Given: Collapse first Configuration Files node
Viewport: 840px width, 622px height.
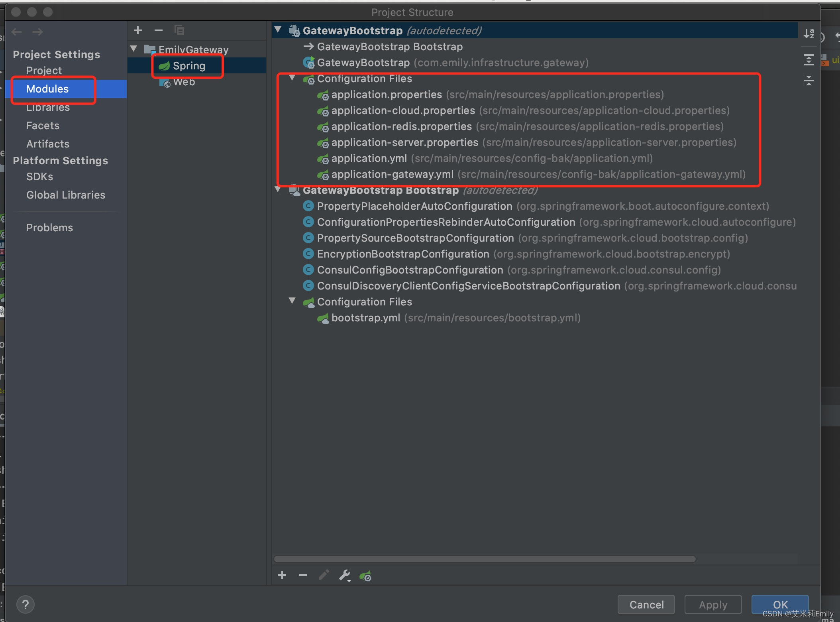Looking at the screenshot, I should point(292,78).
